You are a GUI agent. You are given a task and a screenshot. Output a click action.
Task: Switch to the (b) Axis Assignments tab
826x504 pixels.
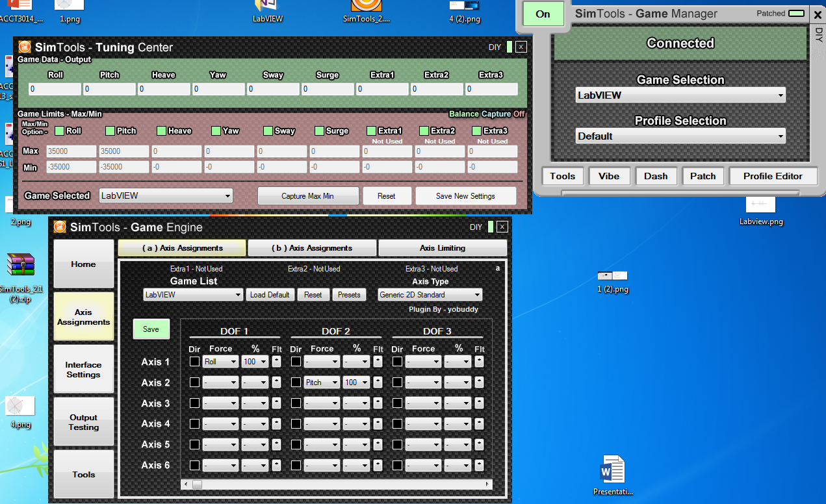click(312, 248)
